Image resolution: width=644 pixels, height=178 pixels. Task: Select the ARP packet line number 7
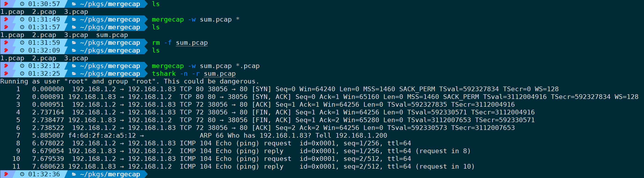[x=18, y=136]
